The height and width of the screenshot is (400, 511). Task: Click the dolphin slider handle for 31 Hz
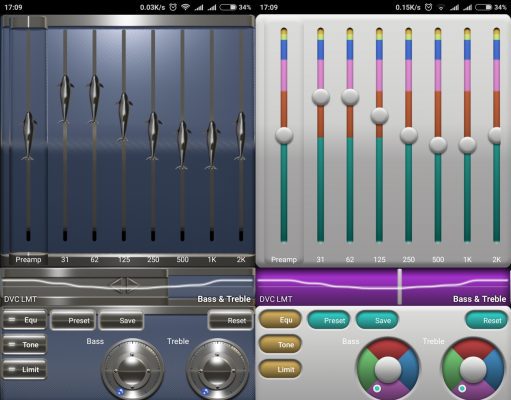coord(65,99)
